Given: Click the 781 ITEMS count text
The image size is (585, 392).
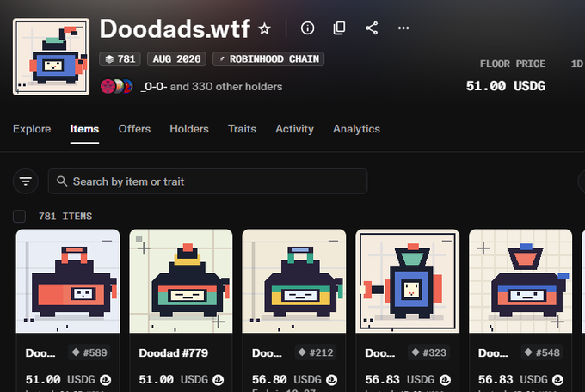Looking at the screenshot, I should tap(65, 217).
